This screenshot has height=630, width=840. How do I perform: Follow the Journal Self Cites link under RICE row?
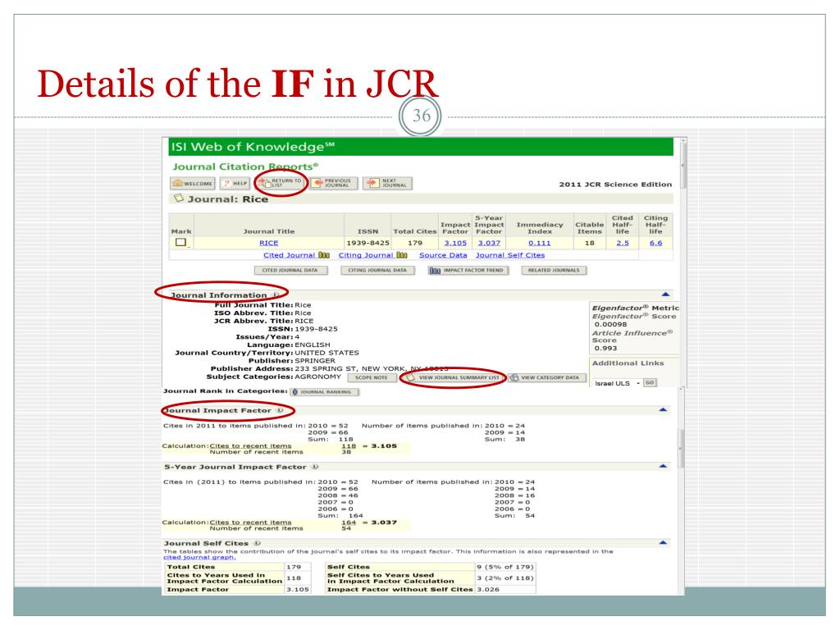(510, 255)
